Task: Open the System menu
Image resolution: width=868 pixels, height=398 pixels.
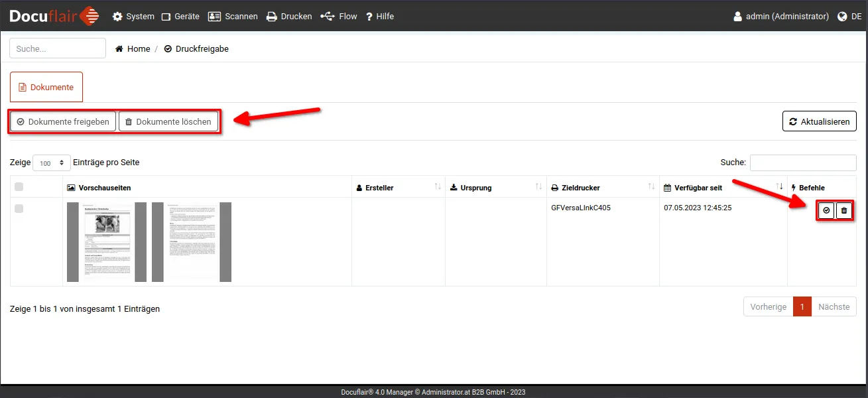Action: [x=133, y=17]
